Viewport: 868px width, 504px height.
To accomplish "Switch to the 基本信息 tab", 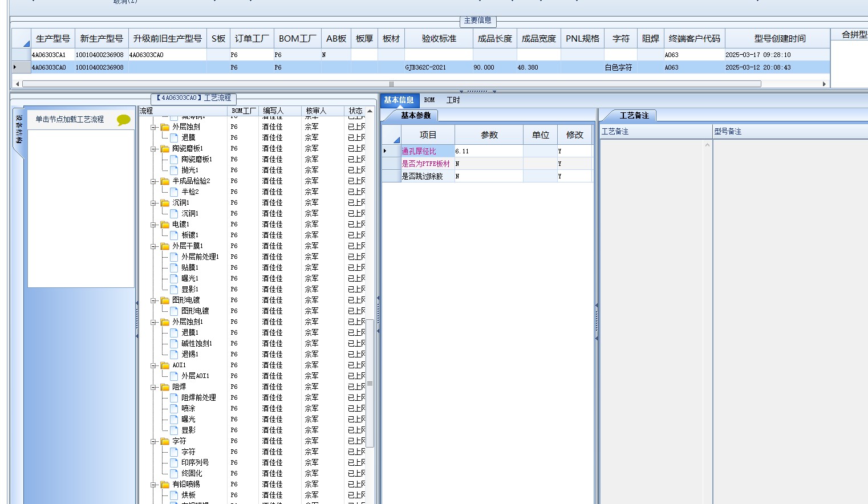I will pyautogui.click(x=399, y=100).
